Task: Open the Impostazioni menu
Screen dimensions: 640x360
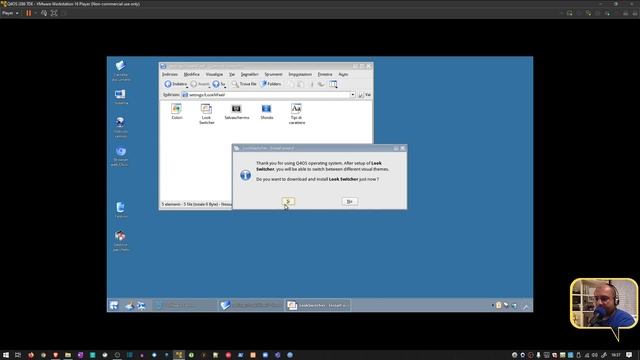Action: point(300,74)
